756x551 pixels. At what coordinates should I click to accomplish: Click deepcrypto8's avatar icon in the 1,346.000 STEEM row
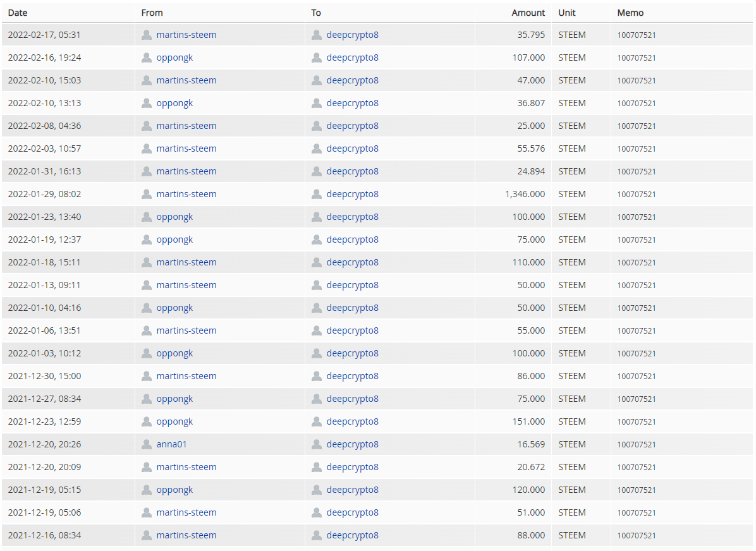pos(317,194)
